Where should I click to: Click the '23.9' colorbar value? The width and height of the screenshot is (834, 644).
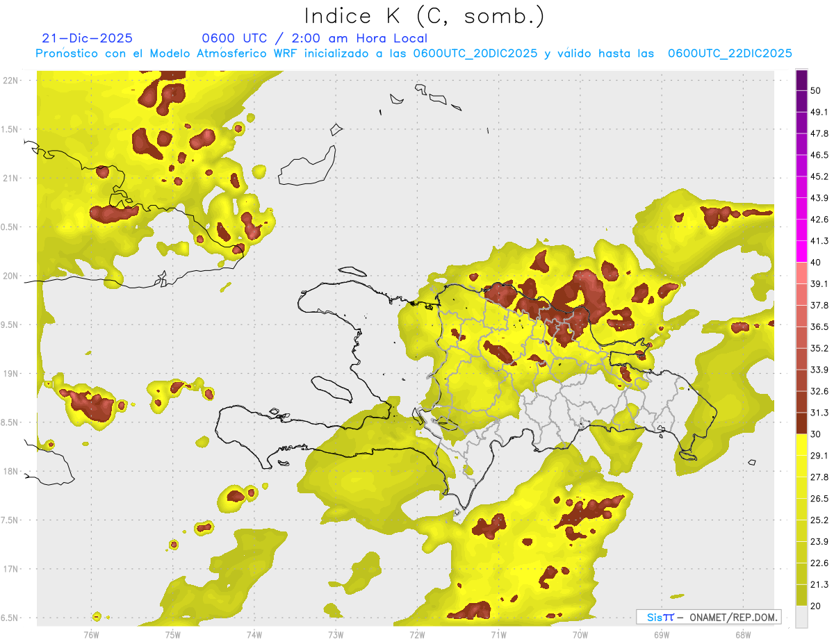tap(820, 542)
